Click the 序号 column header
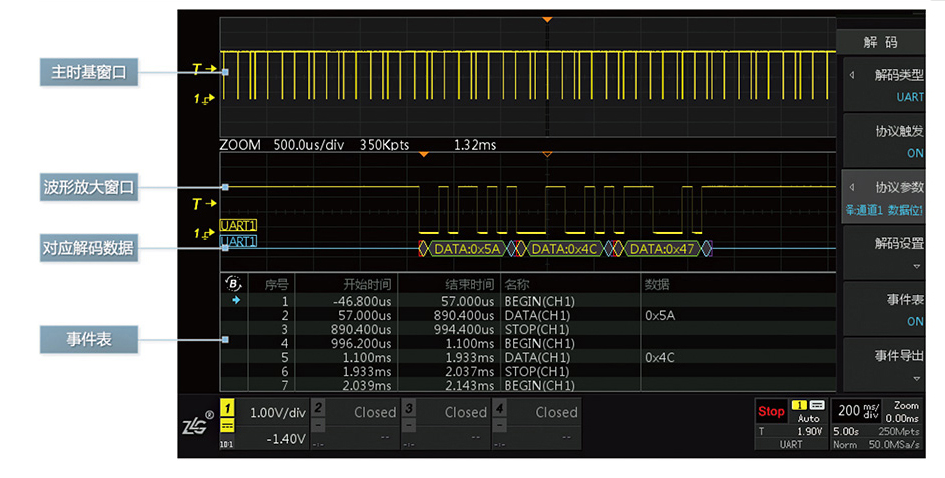 (x=277, y=284)
